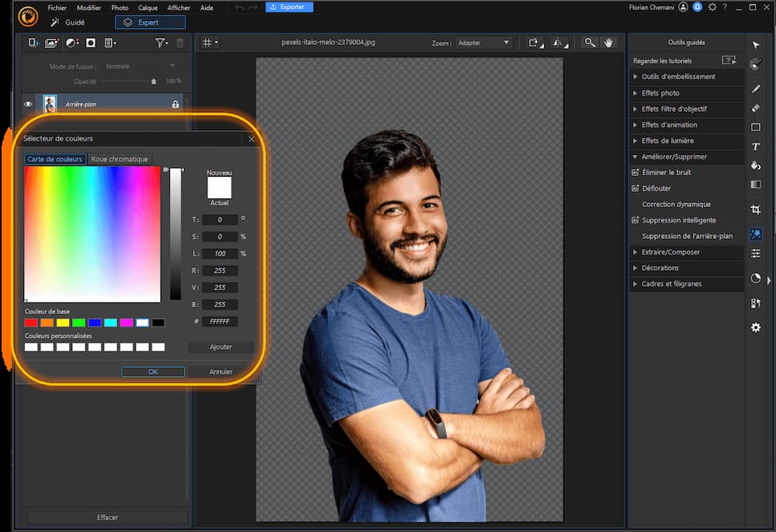This screenshot has width=776, height=532.
Task: Select the crop tool
Action: [x=756, y=209]
